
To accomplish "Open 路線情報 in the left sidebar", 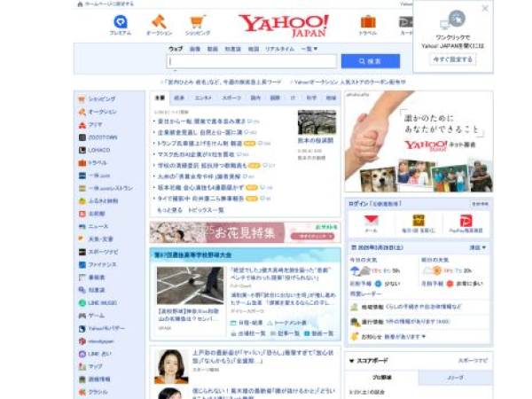I will coord(99,379).
